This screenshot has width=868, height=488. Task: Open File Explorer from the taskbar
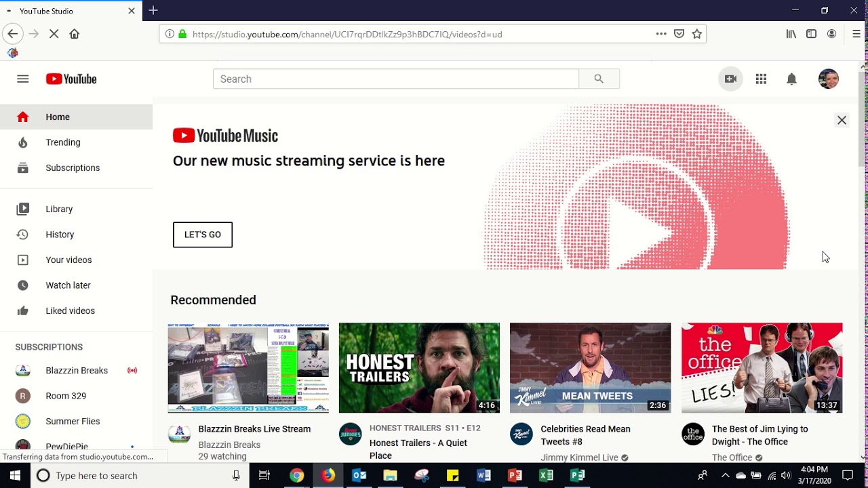pyautogui.click(x=390, y=476)
